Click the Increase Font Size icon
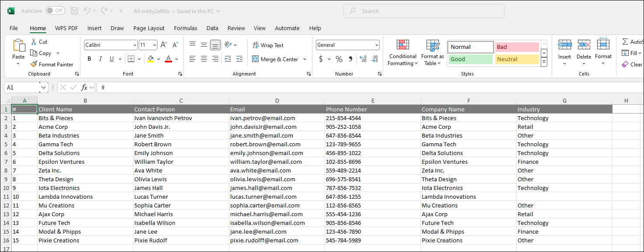644x252 pixels. click(x=164, y=45)
